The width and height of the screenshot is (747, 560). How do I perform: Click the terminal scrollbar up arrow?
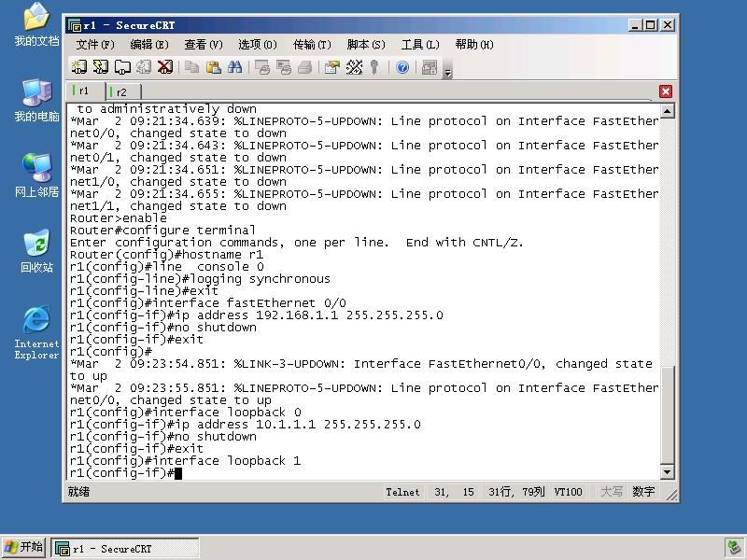(667, 111)
